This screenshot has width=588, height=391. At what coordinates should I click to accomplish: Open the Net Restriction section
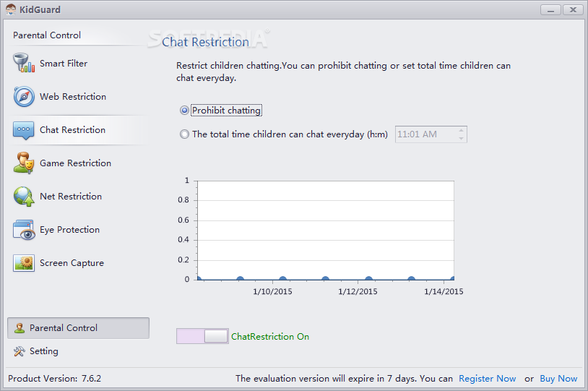pos(79,197)
